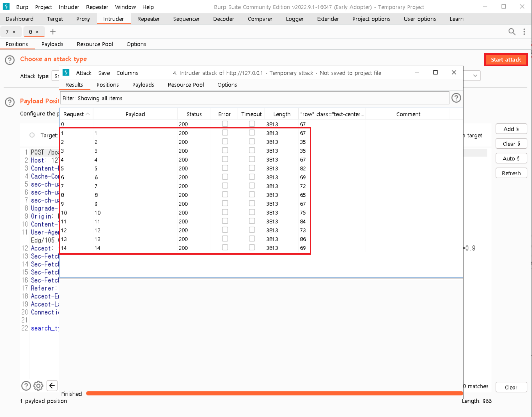This screenshot has width=532, height=417.
Task: Add a new Intruder tab with plus icon
Action: [53, 32]
